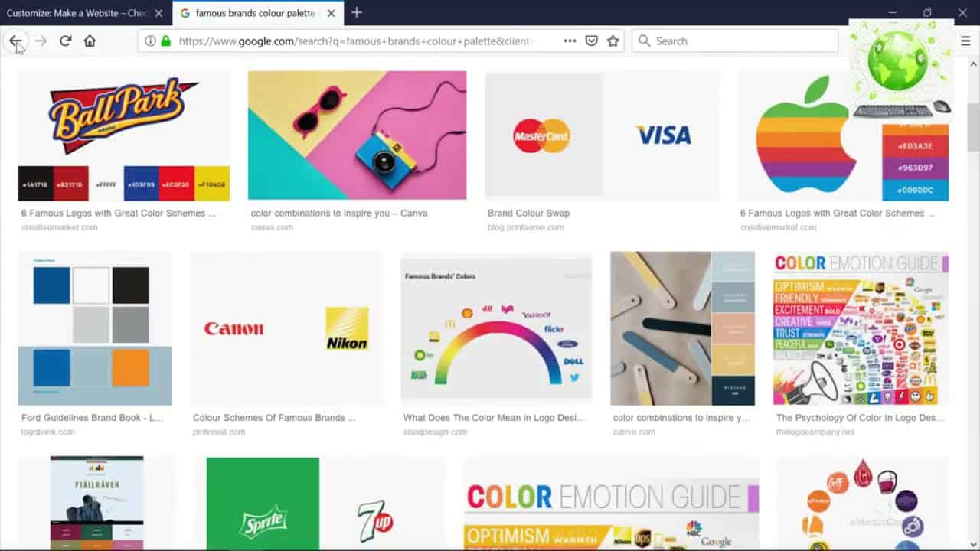Reload the current page

coord(64,41)
